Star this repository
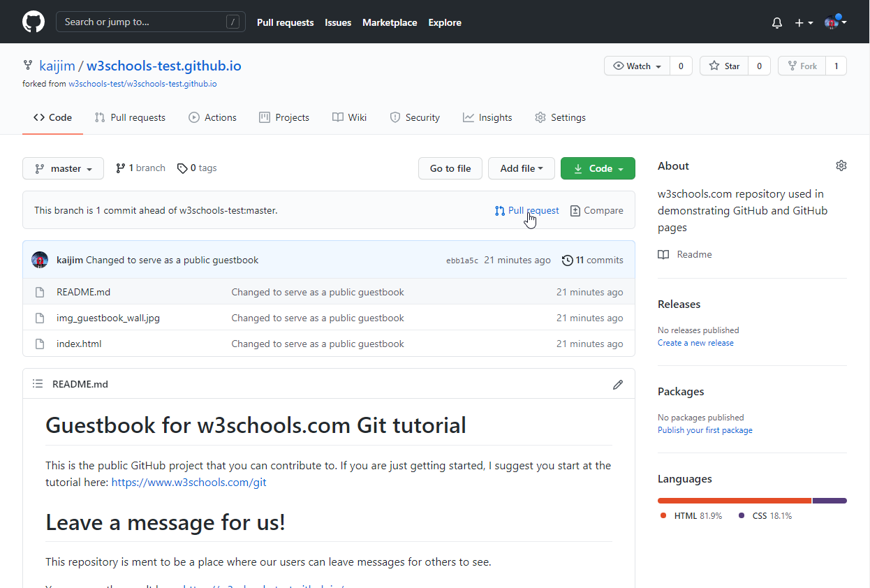 tap(725, 66)
